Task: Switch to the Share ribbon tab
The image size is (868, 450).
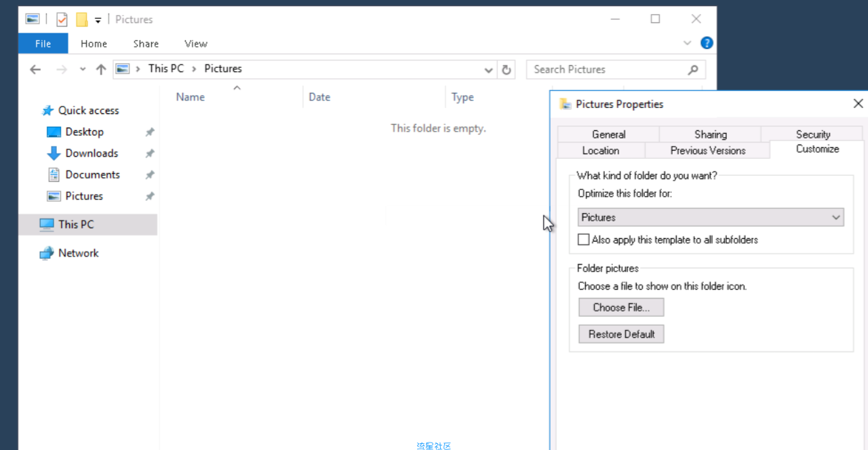Action: click(x=146, y=43)
